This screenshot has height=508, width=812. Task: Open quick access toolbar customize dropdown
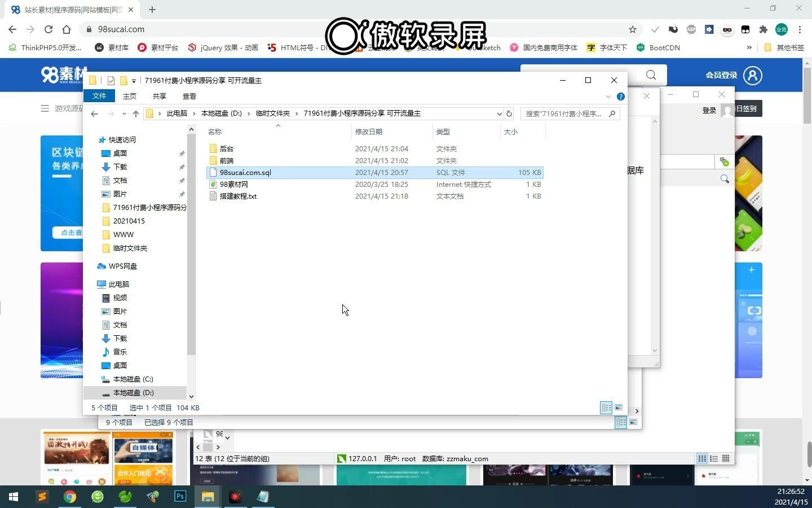point(134,81)
